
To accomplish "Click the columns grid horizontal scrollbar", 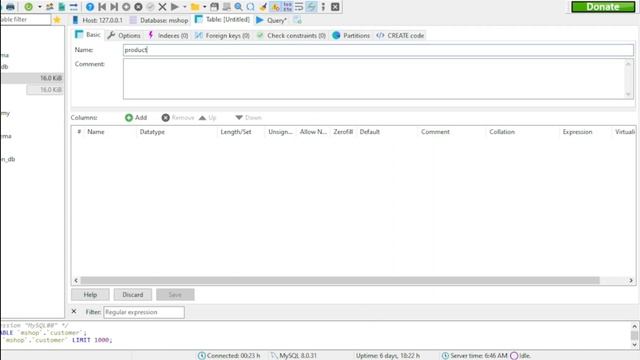I will pyautogui.click(x=340, y=280).
